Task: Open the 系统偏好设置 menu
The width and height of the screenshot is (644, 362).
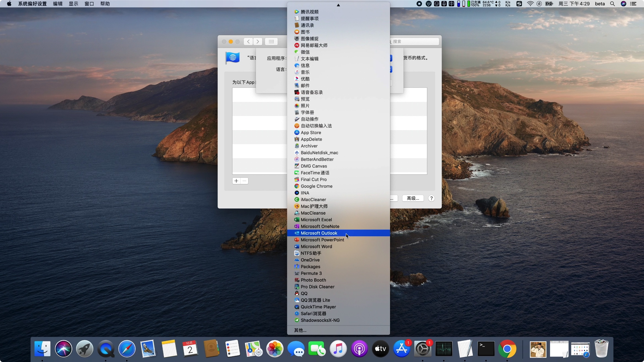Action: click(x=33, y=4)
